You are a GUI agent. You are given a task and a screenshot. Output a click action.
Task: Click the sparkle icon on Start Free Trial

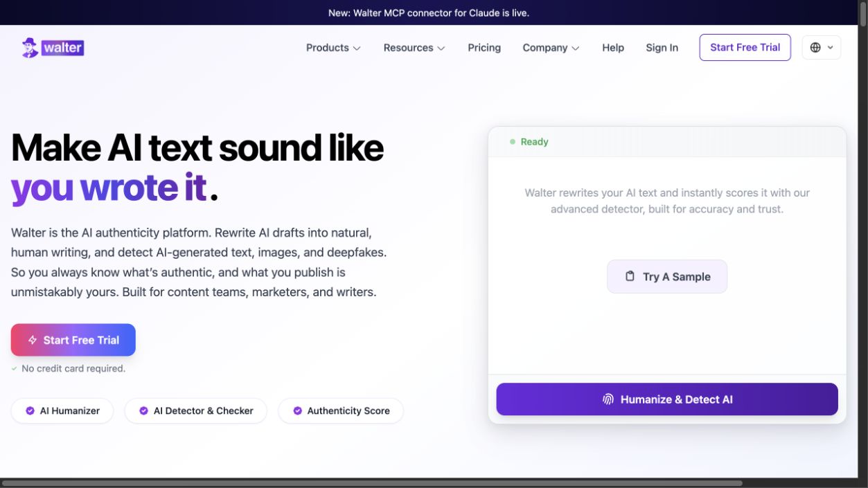32,340
